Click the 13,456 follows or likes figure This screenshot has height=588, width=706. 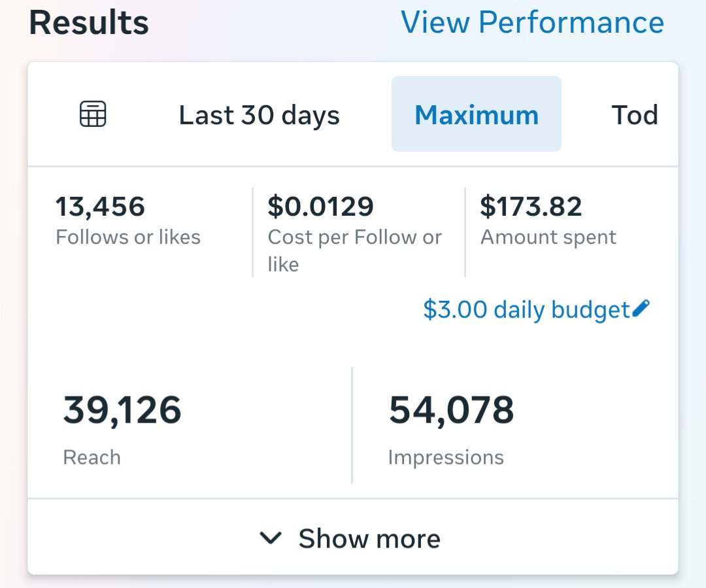100,207
